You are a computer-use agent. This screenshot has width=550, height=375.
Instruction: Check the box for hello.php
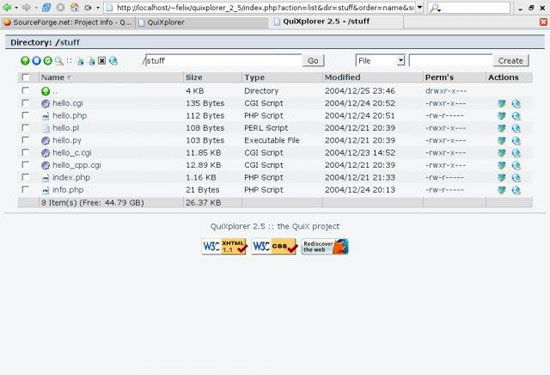[x=25, y=115]
